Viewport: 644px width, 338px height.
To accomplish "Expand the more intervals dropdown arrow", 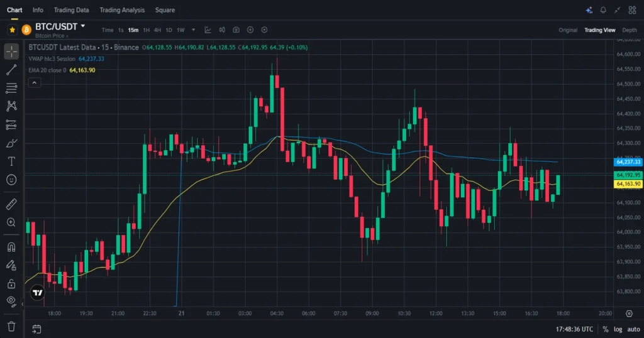I will pos(194,30).
